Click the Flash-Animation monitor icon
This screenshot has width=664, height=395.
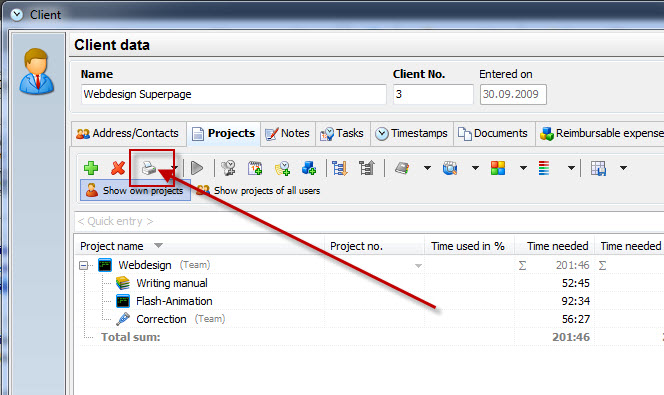123,301
